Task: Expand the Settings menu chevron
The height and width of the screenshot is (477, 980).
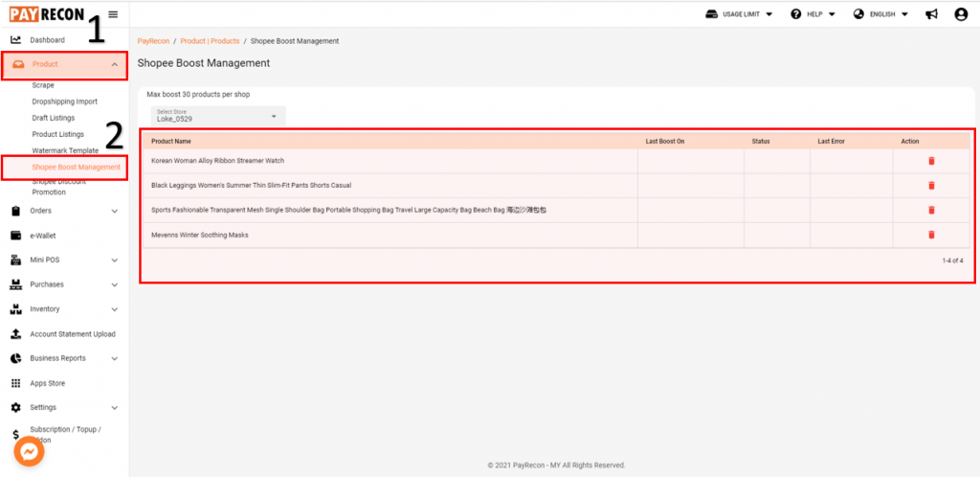Action: coord(115,408)
